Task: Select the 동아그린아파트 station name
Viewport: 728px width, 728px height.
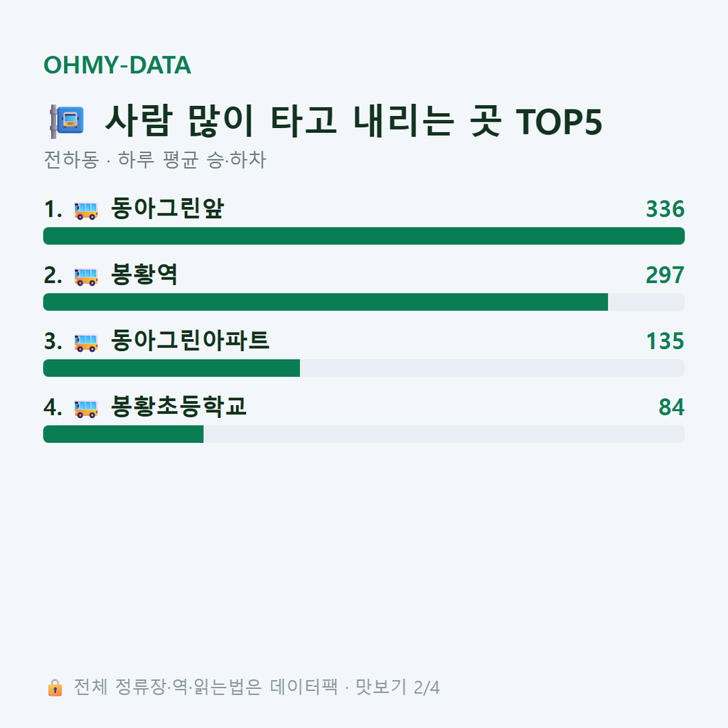Action: (x=190, y=341)
